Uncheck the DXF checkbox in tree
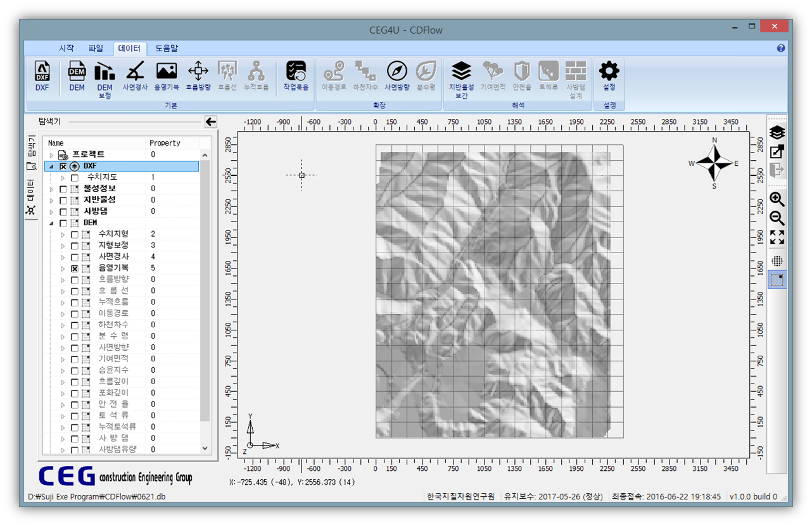Screen dimensions: 812x526 click(x=63, y=166)
